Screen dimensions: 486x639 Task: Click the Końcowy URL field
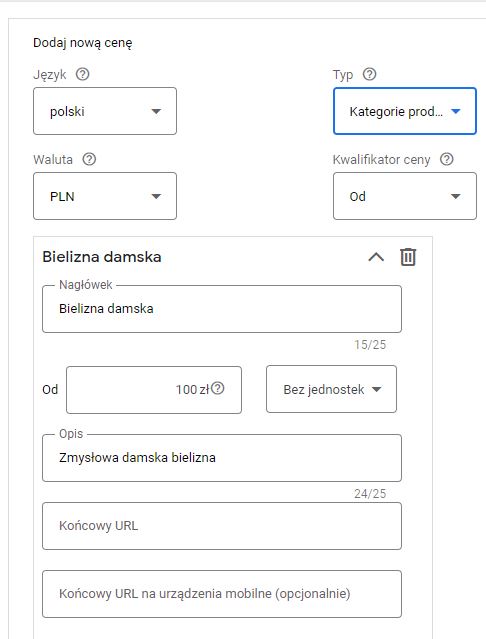(222, 526)
